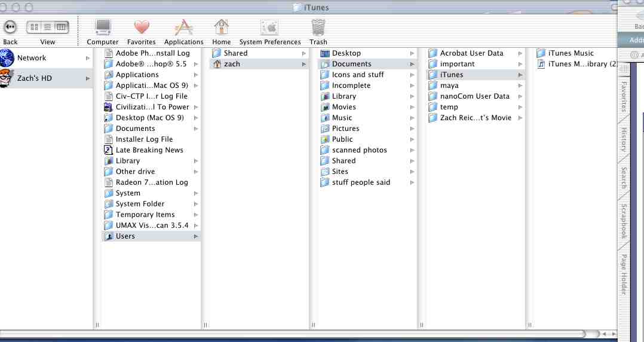Screen dimensions: 644x342
Task: Open System Preferences toolbar icon
Action: coord(270,27)
